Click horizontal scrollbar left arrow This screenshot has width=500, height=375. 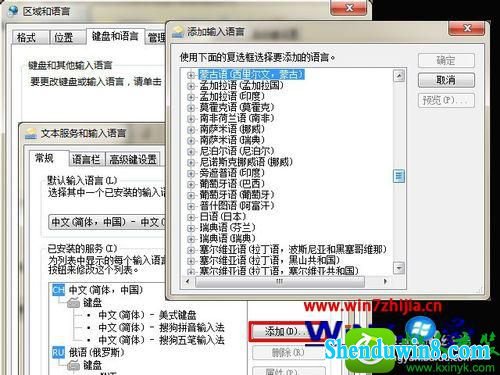pos(188,282)
